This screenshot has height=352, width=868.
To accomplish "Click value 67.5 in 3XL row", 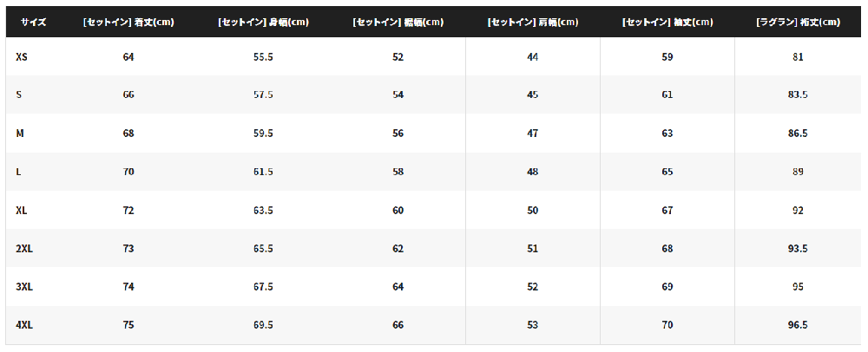I will pyautogui.click(x=263, y=287).
